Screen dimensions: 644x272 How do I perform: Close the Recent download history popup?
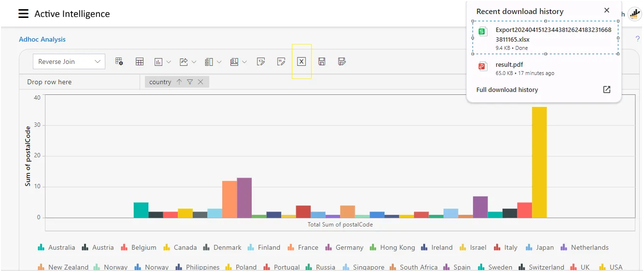pos(607,11)
